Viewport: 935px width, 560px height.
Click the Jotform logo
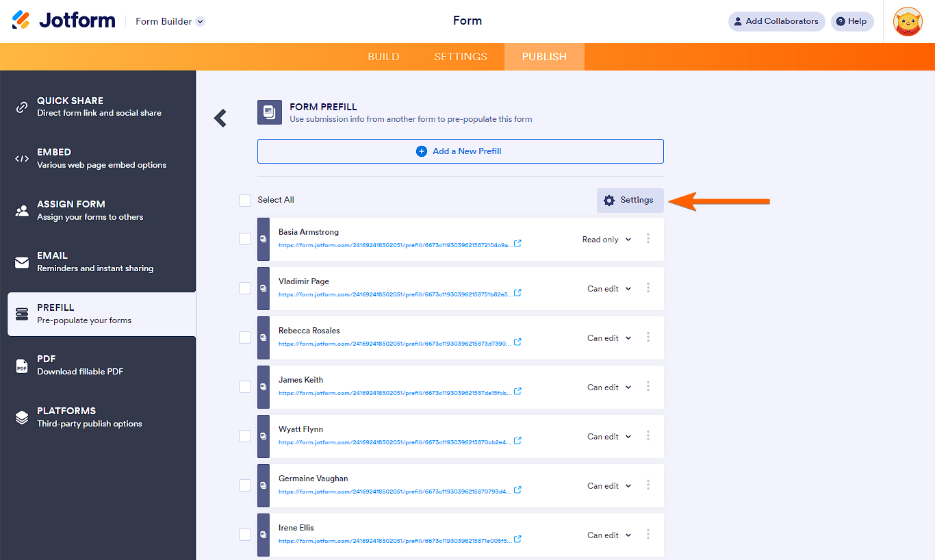coord(64,21)
